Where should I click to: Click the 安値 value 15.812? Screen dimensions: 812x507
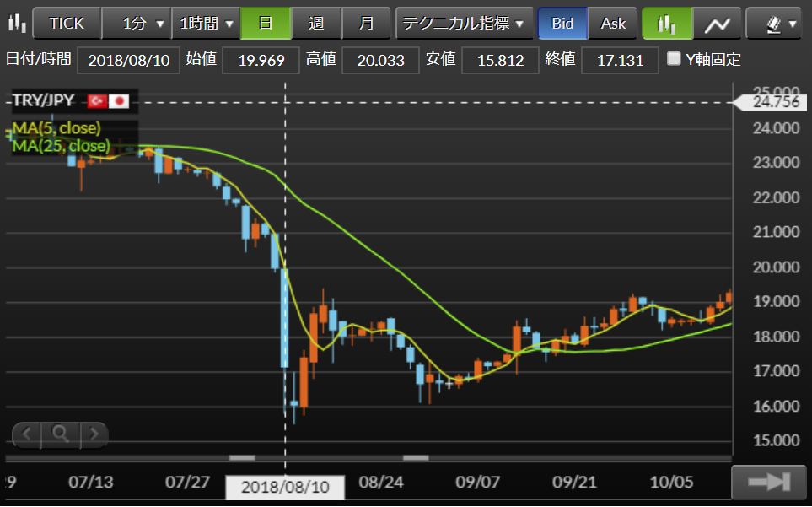[x=500, y=60]
